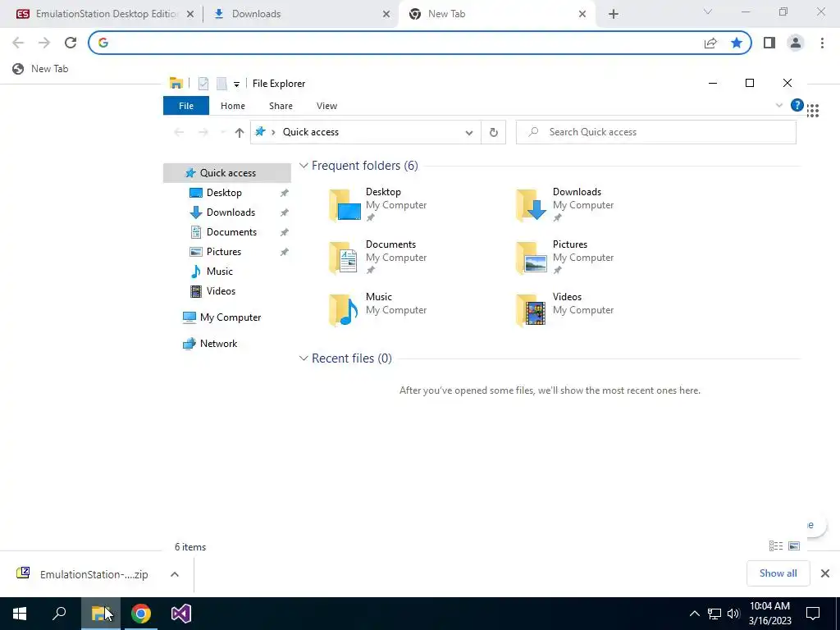The height and width of the screenshot is (630, 840).
Task: Open the address bar history dropdown
Action: [x=468, y=132]
